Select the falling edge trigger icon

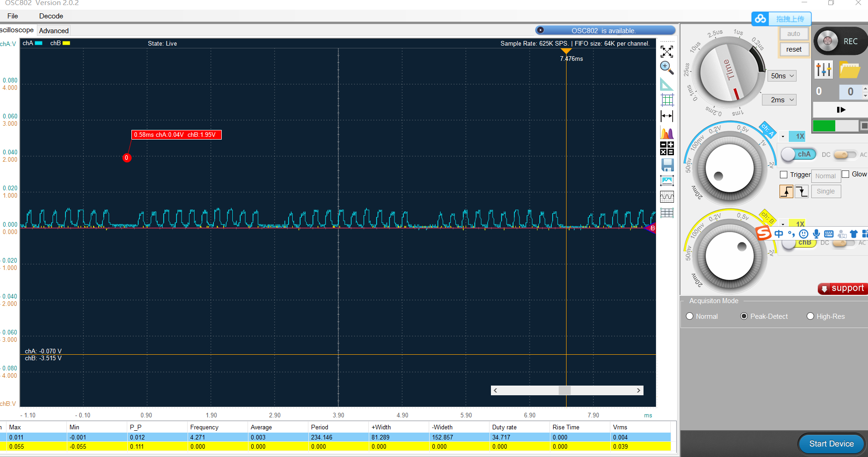click(x=802, y=191)
